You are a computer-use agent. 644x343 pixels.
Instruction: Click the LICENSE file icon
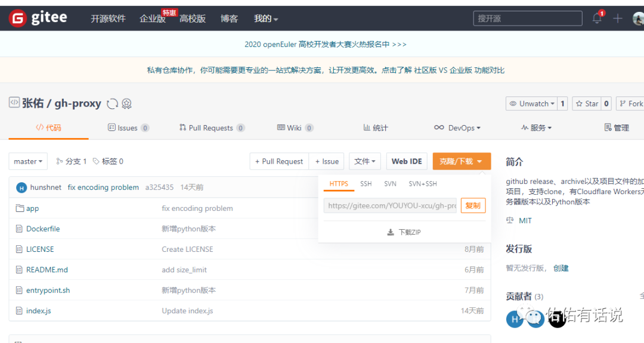click(x=19, y=249)
